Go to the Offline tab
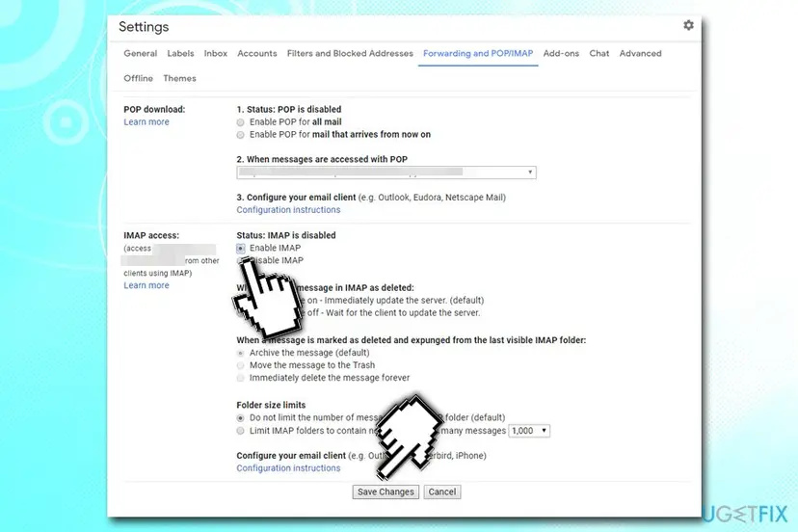Image resolution: width=798 pixels, height=532 pixels. 138,78
